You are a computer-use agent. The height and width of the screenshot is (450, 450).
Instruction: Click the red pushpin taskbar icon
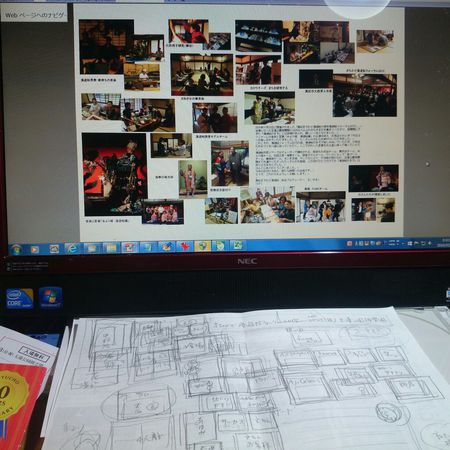pyautogui.click(x=184, y=246)
